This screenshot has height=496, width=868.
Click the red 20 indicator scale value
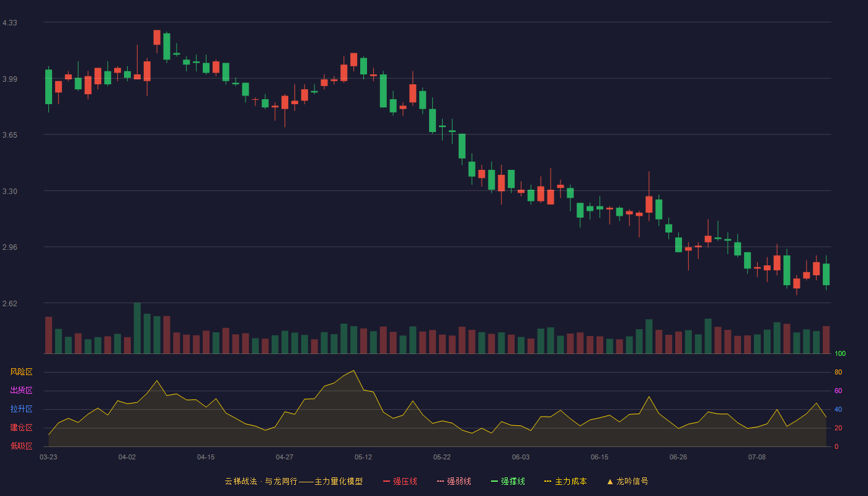click(838, 428)
